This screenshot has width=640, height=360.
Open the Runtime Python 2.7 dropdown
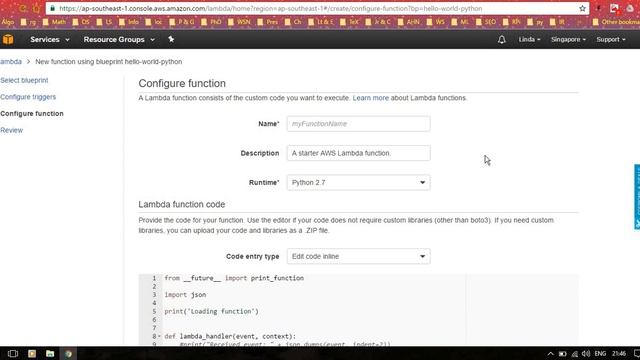coord(358,182)
